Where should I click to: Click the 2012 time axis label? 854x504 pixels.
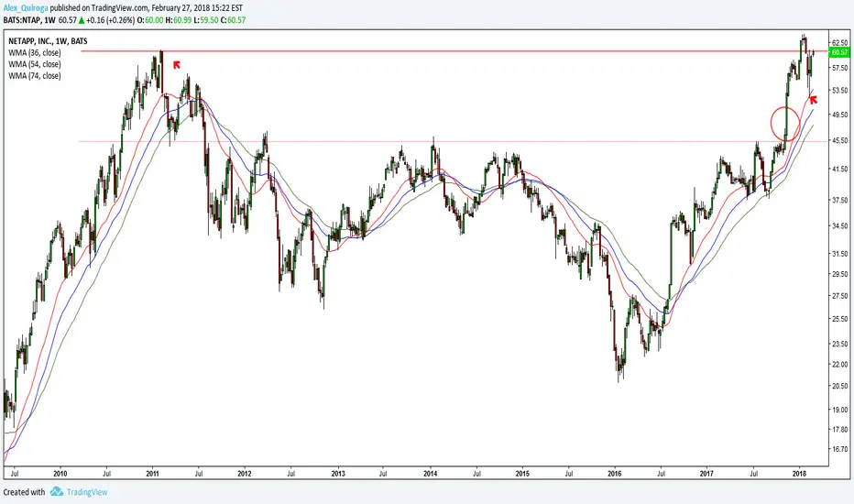245,474
